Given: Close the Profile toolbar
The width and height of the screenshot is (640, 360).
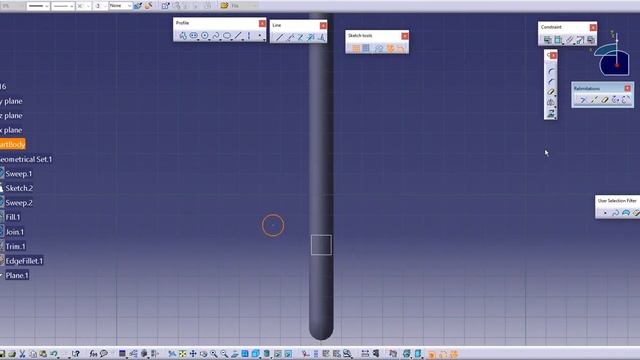Looking at the screenshot, I should 262,23.
